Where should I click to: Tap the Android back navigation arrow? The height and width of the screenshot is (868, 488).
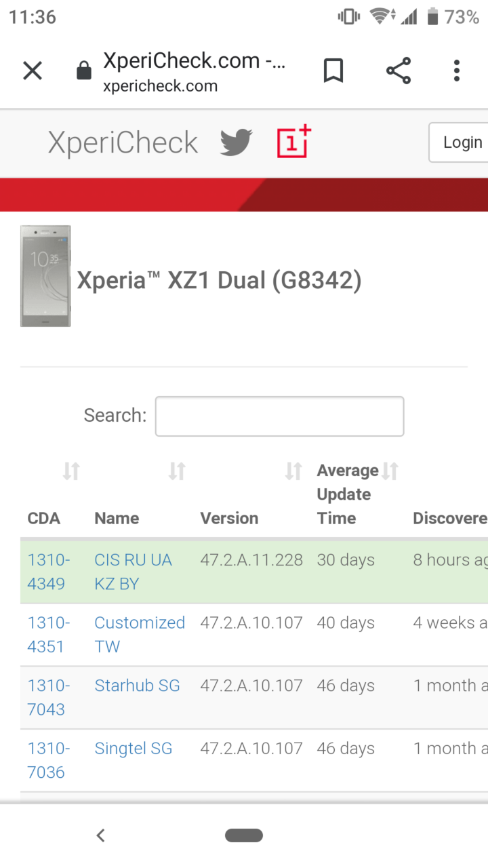tap(100, 835)
